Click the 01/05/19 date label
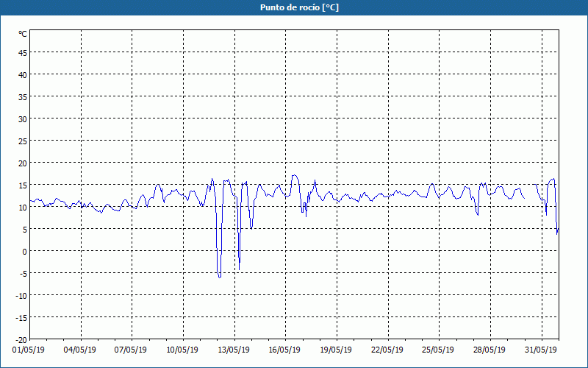 coord(29,350)
